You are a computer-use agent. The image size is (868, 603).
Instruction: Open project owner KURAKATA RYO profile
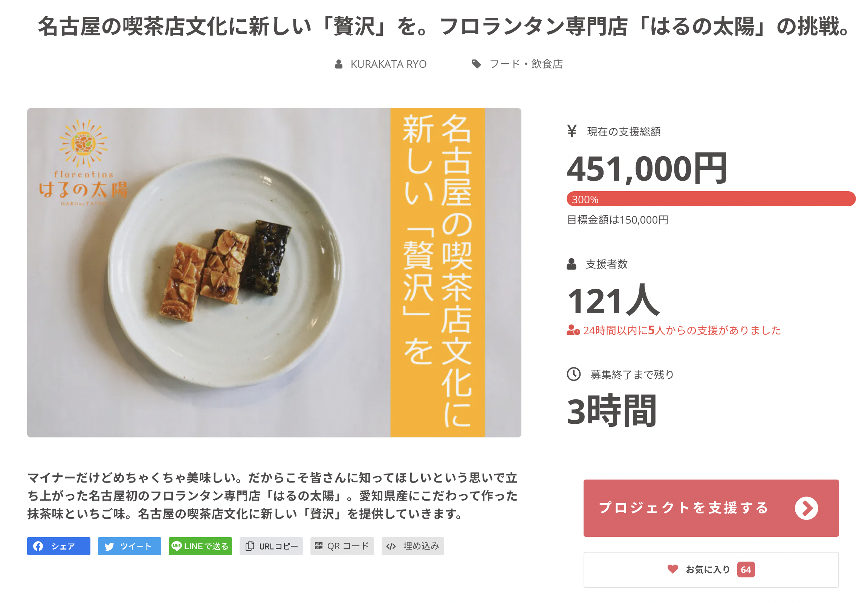coord(388,64)
